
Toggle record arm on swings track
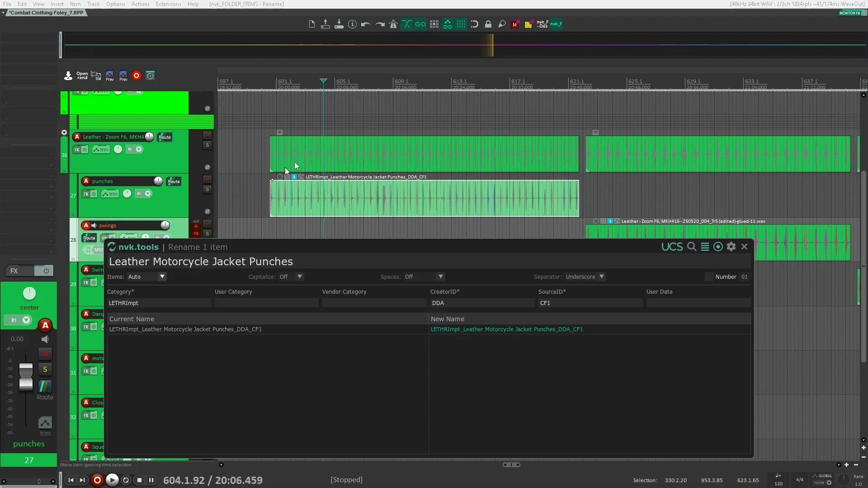(86, 225)
